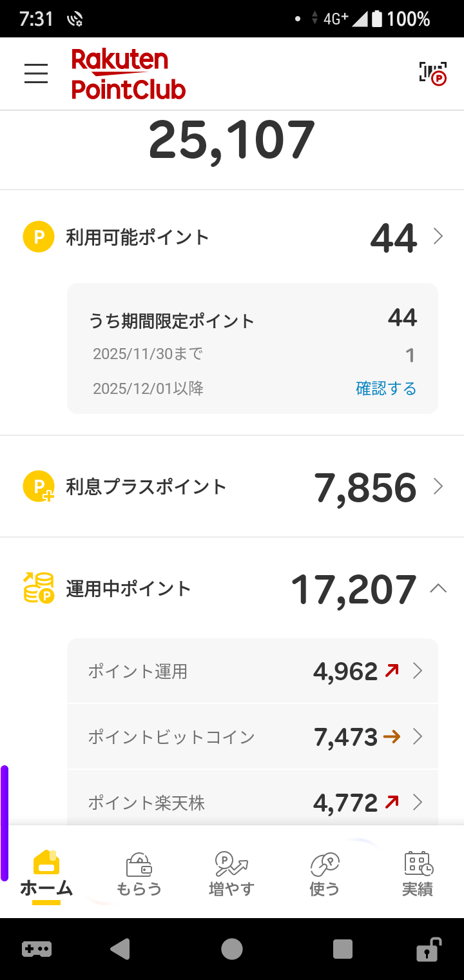Image resolution: width=464 pixels, height=980 pixels.
Task: Tap the game controller icon in navigation bar
Action: pos(37,949)
